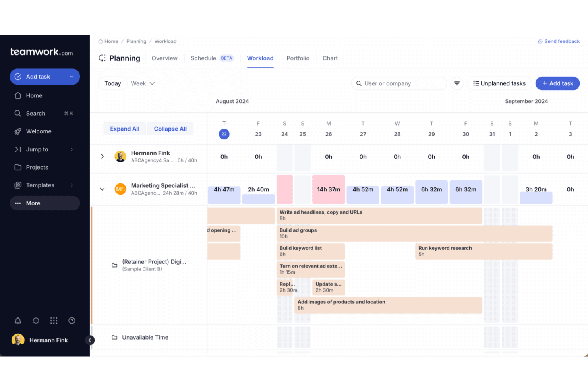Open the Week view dropdown
This screenshot has height=392, width=588.
pyautogui.click(x=143, y=83)
